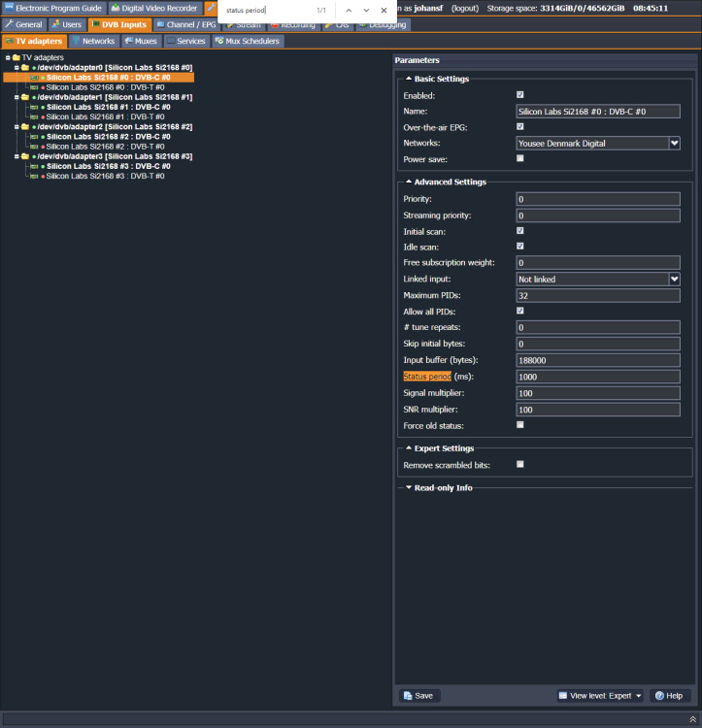This screenshot has width=702, height=728.
Task: Enable the Power save checkbox
Action: click(x=520, y=158)
